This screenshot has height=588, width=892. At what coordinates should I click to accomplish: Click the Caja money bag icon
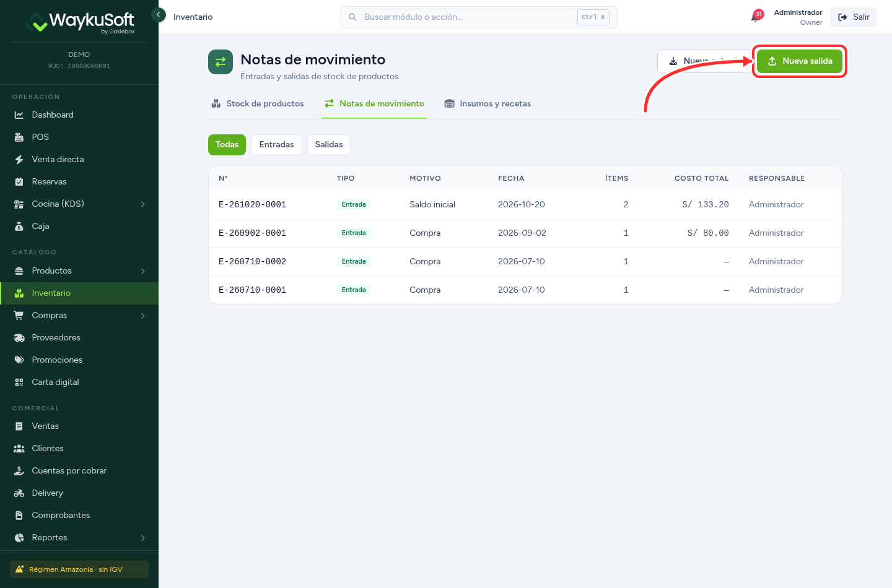(19, 227)
